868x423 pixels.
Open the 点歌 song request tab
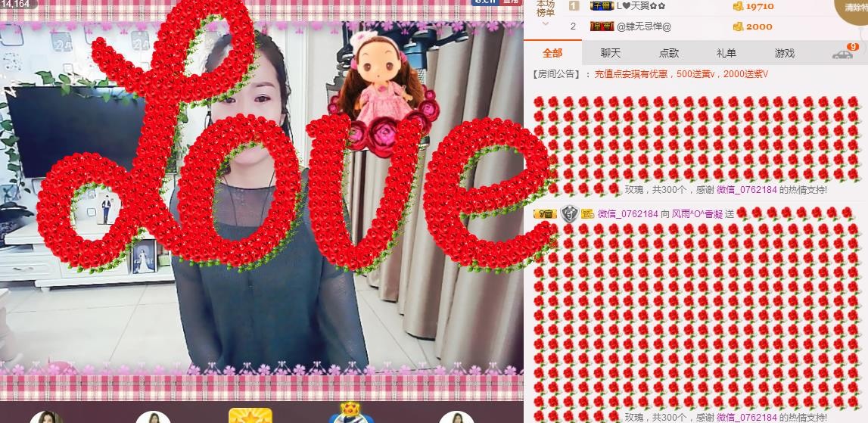point(669,53)
